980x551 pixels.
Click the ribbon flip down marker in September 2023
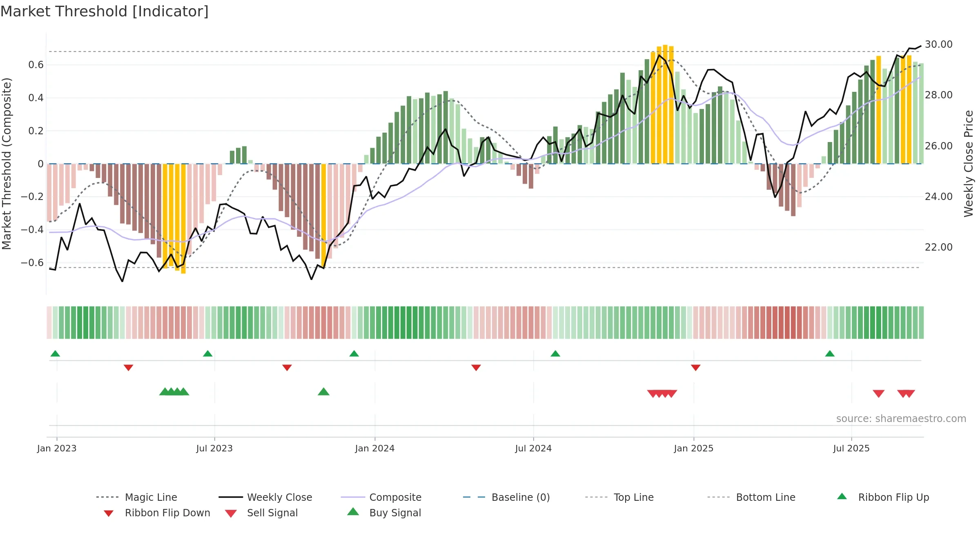287,368
